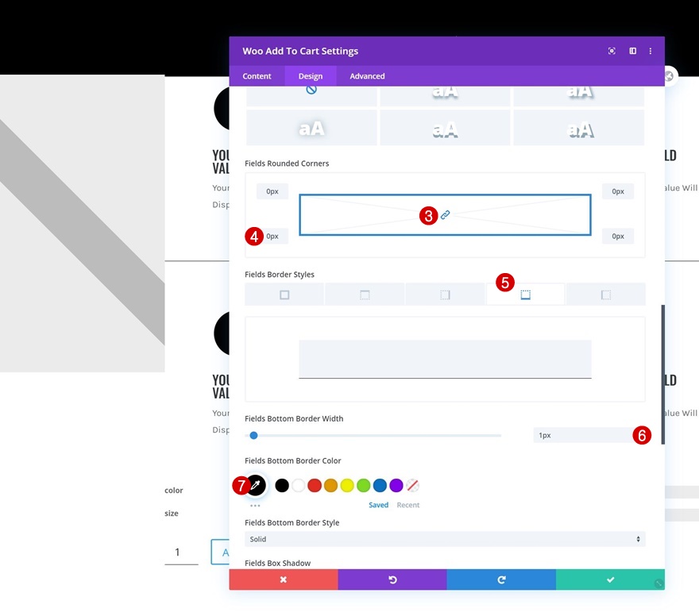699x616 pixels.
Task: Click the 'Woo Add To Cart Settings' title
Action: [x=300, y=51]
